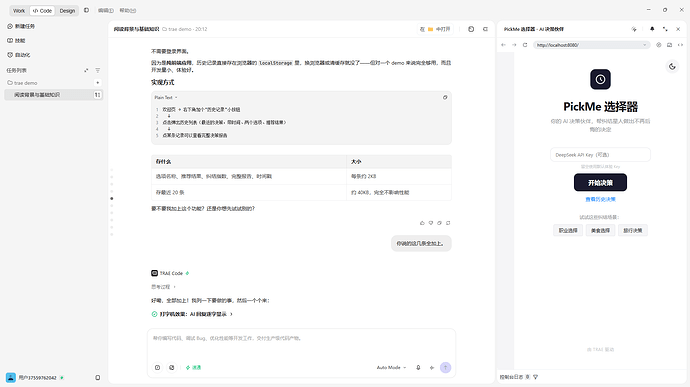Click the filter icon in the console bar
Screen dimensions: 690x387
535,377
